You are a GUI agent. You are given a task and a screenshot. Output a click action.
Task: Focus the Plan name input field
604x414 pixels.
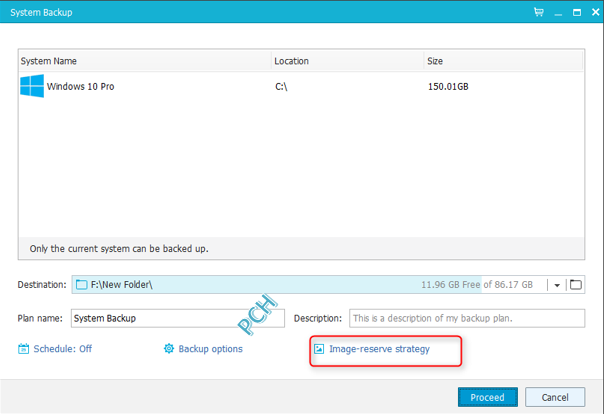pos(178,318)
